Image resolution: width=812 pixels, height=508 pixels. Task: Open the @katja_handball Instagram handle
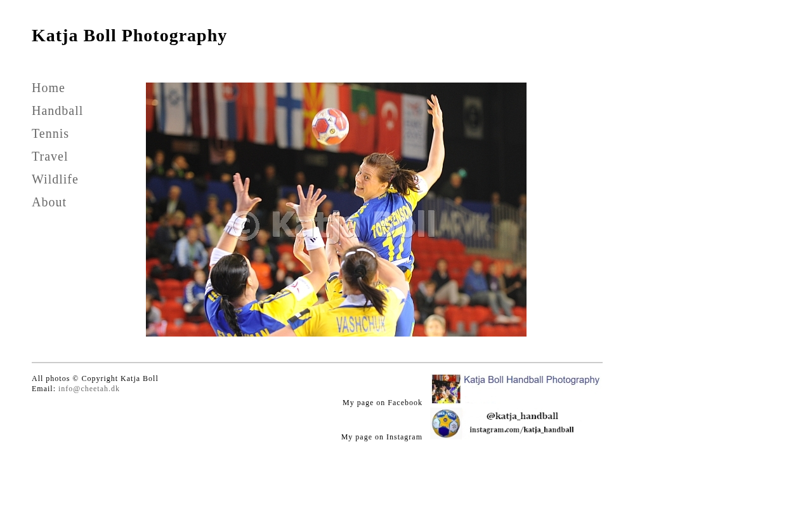pyautogui.click(x=522, y=416)
